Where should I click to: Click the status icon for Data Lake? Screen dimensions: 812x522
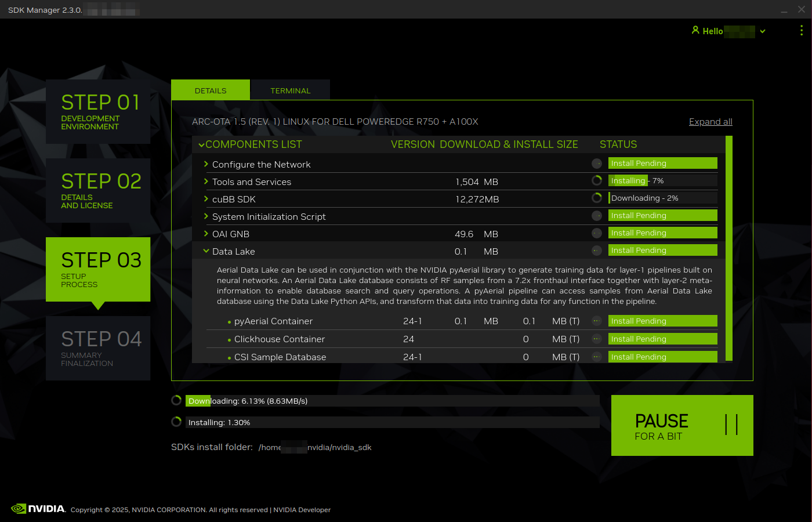point(597,251)
